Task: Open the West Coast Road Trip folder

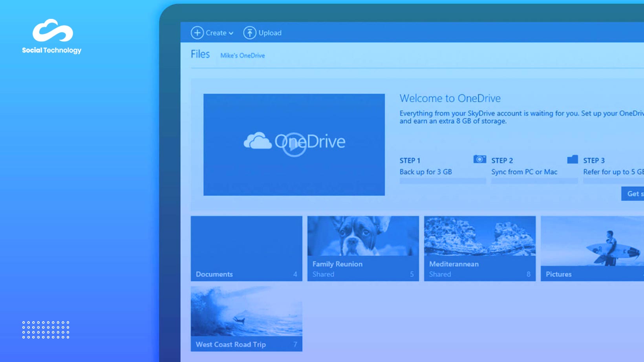Action: [247, 319]
